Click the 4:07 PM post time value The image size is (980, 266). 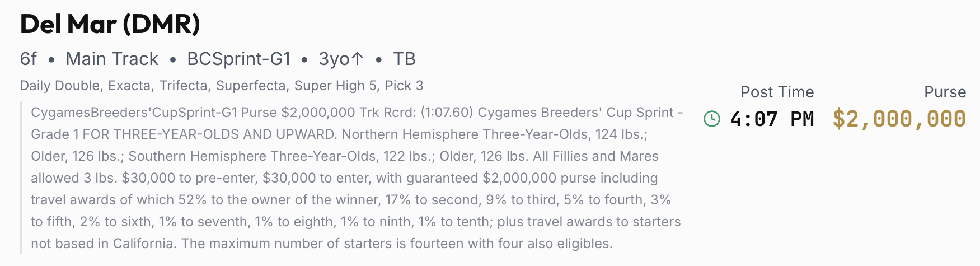[x=772, y=119]
